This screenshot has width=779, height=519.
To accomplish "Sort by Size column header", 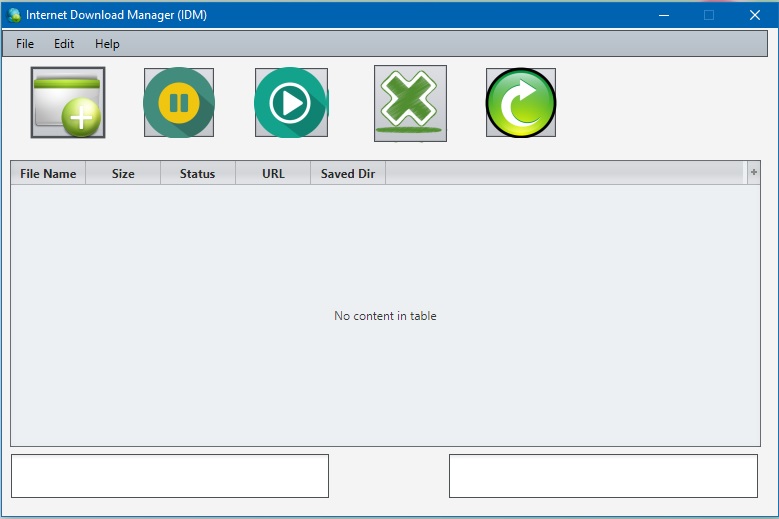I will pos(123,173).
